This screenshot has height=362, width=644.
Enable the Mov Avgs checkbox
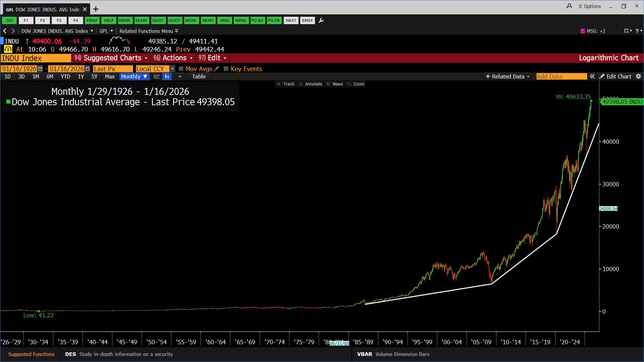(181, 69)
